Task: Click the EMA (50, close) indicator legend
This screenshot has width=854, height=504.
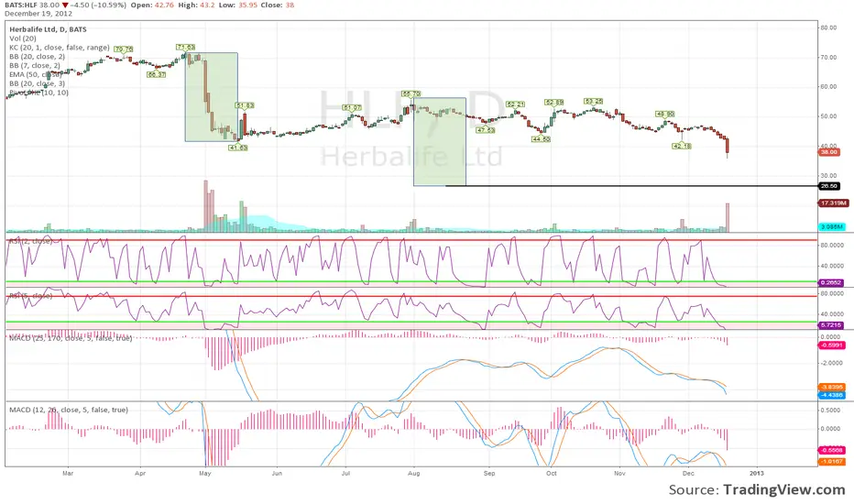Action: [x=36, y=74]
